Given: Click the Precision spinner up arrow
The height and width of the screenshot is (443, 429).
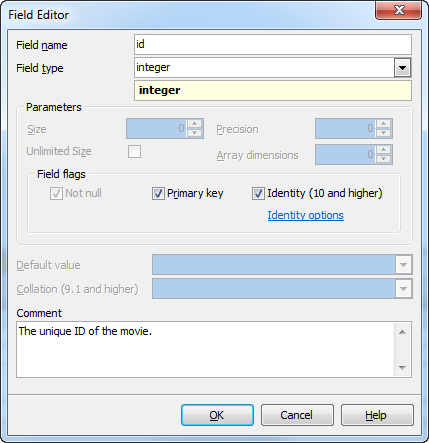Looking at the screenshot, I should (x=384, y=124).
